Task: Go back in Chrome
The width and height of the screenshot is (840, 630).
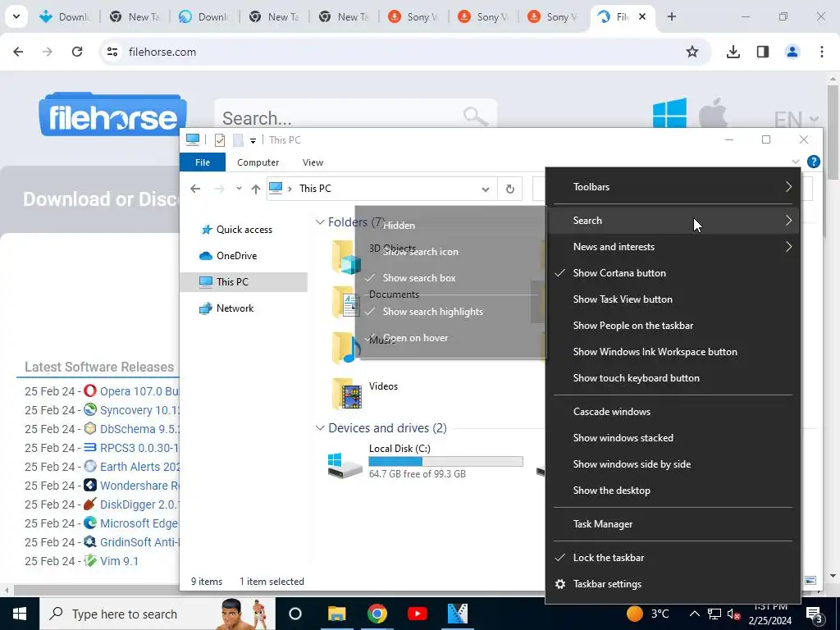Action: click(x=18, y=52)
